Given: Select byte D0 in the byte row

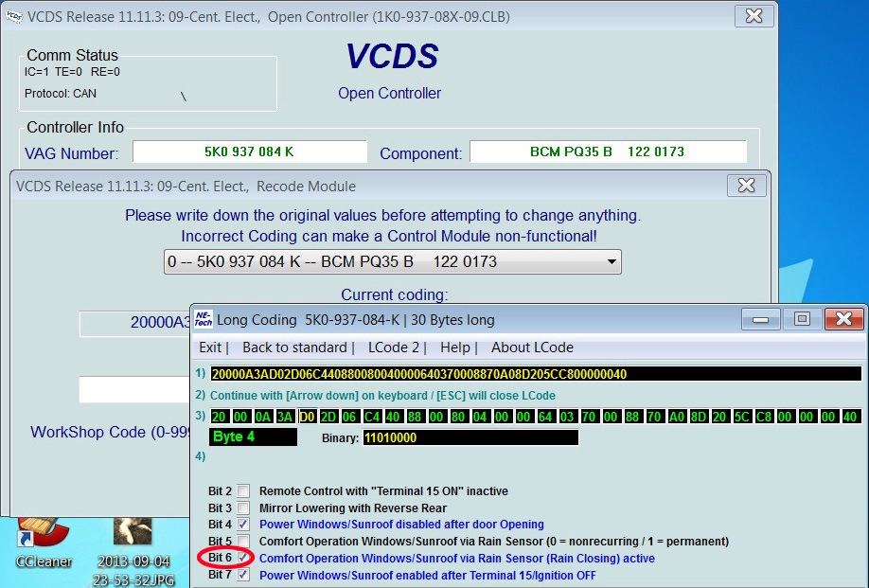Looking at the screenshot, I should [307, 417].
